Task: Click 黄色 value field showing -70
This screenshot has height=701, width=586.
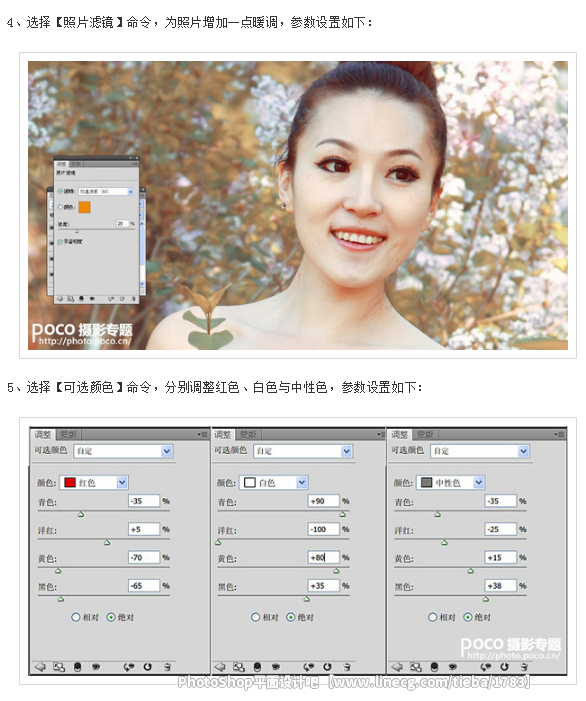Action: 144,557
